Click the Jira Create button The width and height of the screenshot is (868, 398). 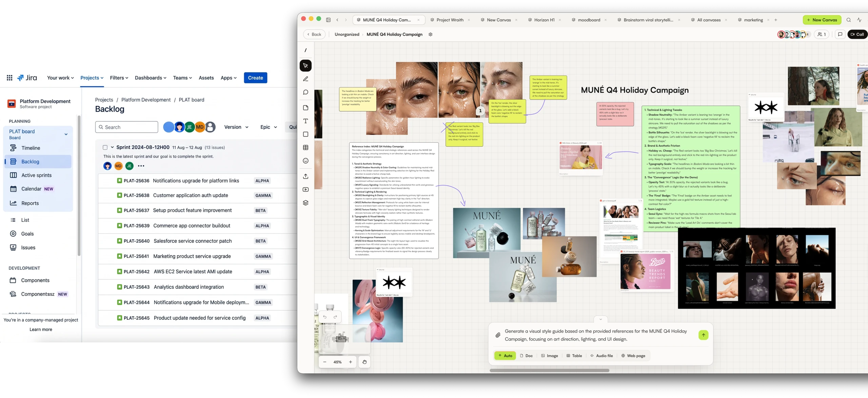pyautogui.click(x=255, y=78)
